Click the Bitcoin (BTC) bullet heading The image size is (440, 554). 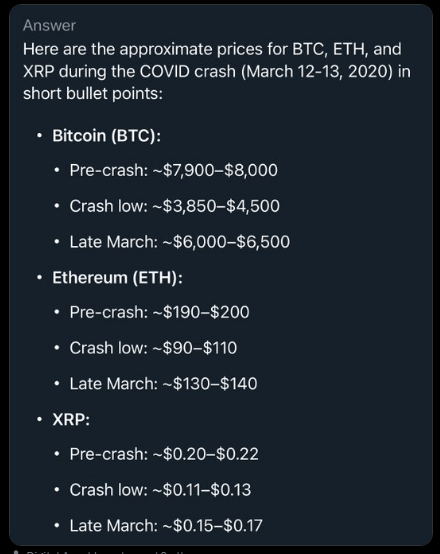pyautogui.click(x=106, y=136)
